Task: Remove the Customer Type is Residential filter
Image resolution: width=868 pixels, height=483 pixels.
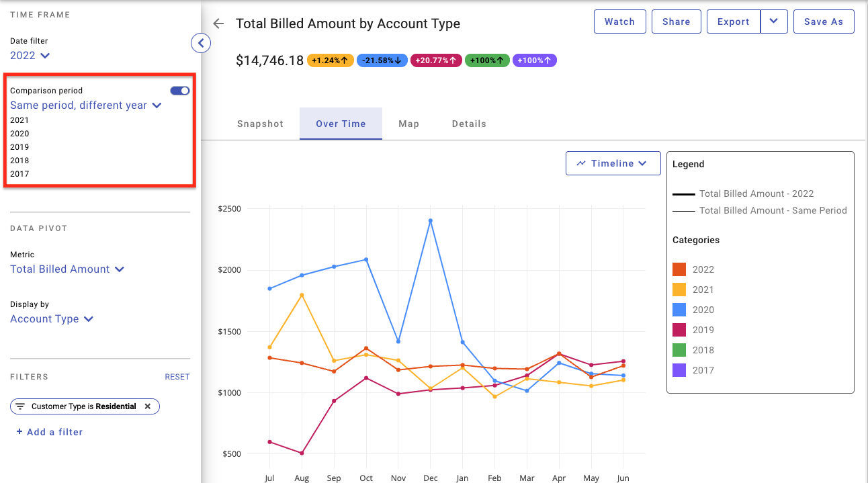Action: coord(148,406)
